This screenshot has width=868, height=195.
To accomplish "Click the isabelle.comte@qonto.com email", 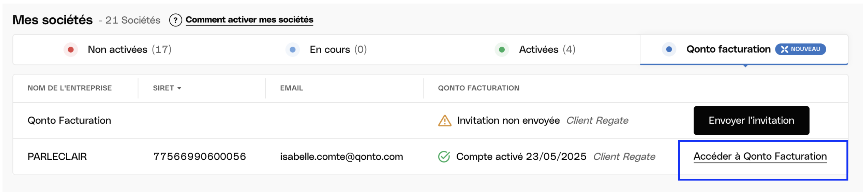I will [341, 157].
